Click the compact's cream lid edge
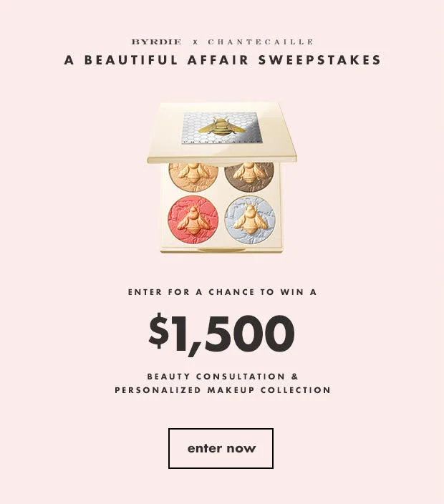This screenshot has height=504, width=444. point(222,160)
